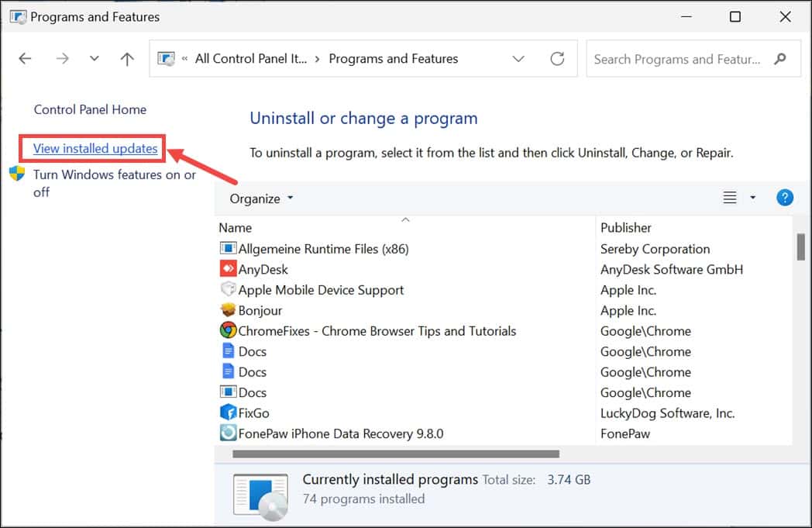This screenshot has width=812, height=528.
Task: Refresh the Programs and Features list
Action: pyautogui.click(x=557, y=59)
